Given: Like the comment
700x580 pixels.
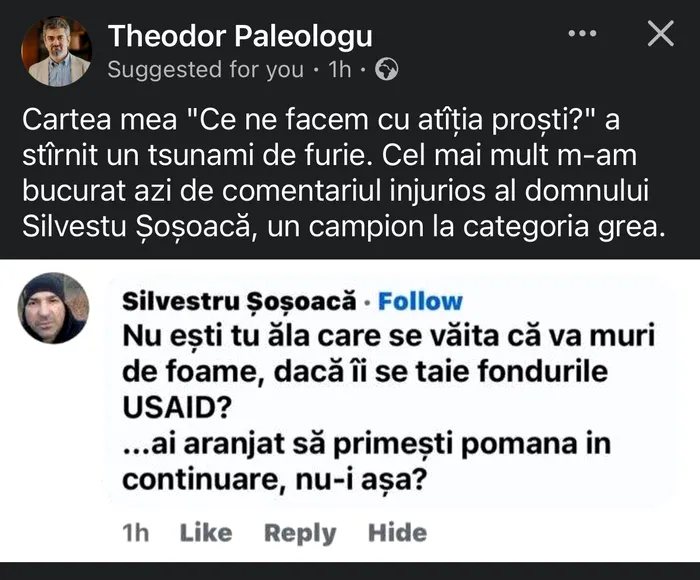Looking at the screenshot, I should [x=205, y=533].
